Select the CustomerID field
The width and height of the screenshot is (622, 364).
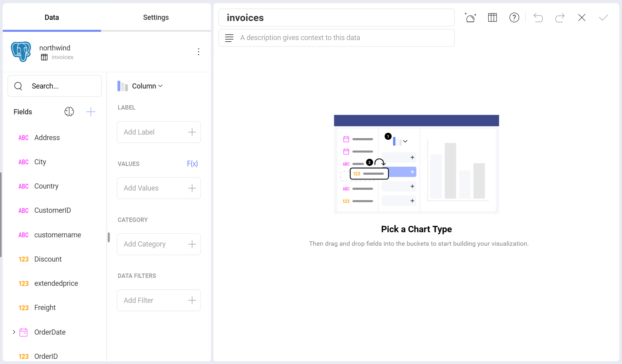[x=52, y=210]
